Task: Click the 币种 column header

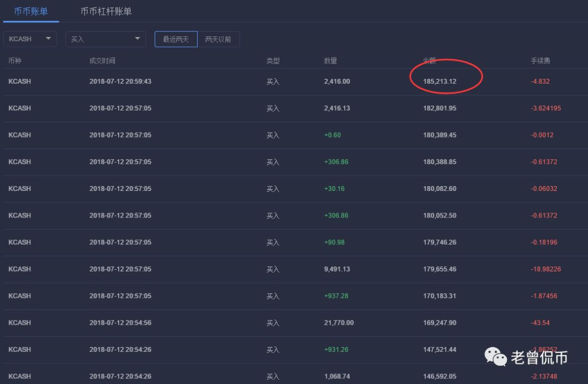Action: tap(16, 60)
